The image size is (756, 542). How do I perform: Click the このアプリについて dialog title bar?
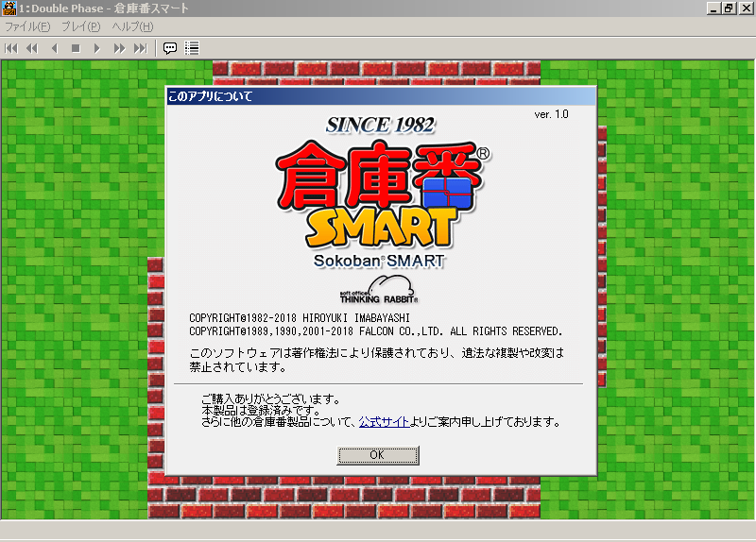tap(378, 95)
